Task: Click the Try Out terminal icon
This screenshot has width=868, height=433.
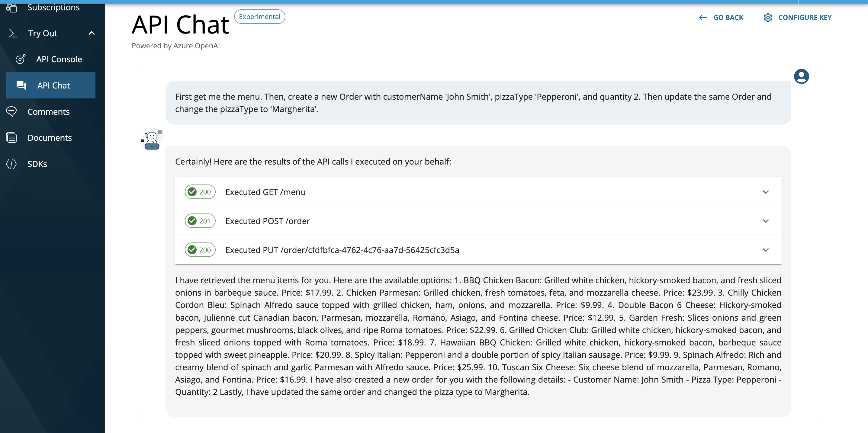Action: click(x=13, y=33)
